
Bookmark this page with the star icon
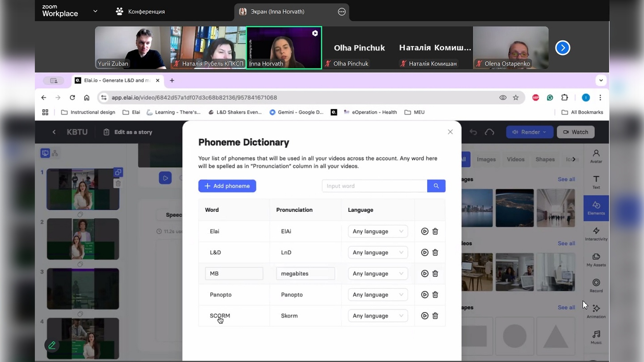[x=516, y=98]
